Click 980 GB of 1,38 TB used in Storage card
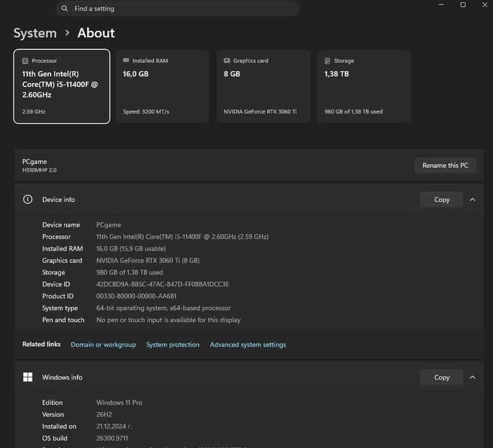This screenshot has width=493, height=448. pyautogui.click(x=353, y=112)
